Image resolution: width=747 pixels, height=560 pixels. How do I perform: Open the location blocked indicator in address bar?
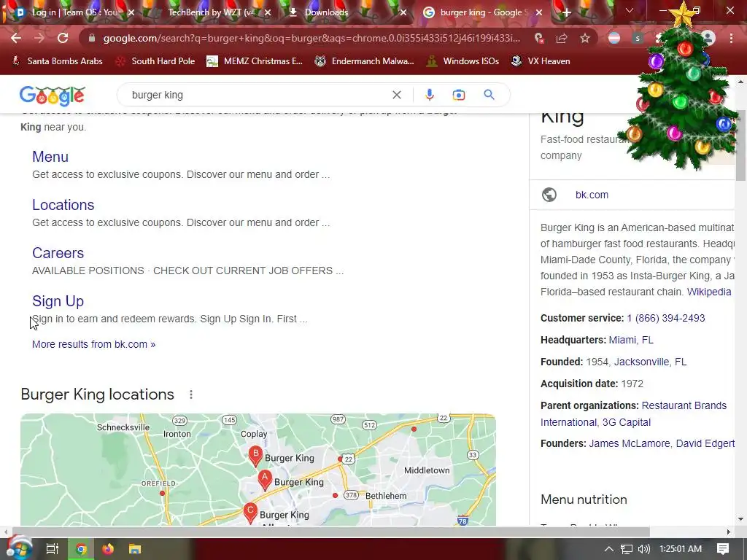click(x=539, y=38)
